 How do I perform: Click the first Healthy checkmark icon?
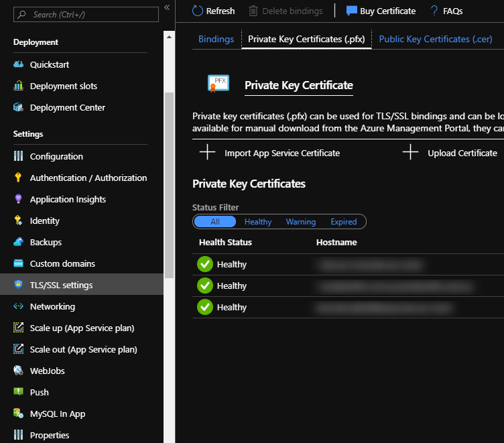click(205, 264)
